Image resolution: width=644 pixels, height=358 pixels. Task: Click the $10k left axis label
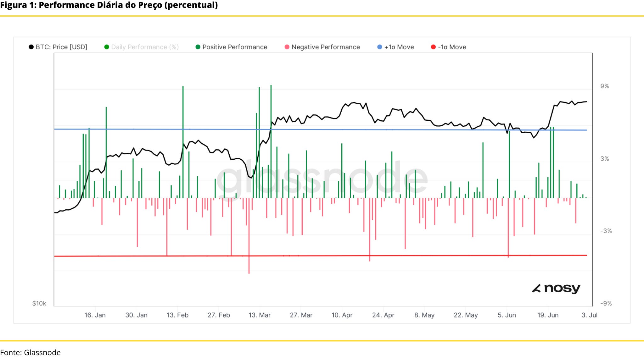pos(39,303)
